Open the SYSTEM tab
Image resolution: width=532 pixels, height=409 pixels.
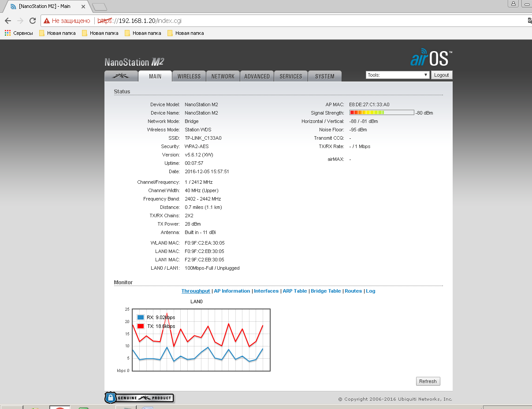[x=324, y=76]
